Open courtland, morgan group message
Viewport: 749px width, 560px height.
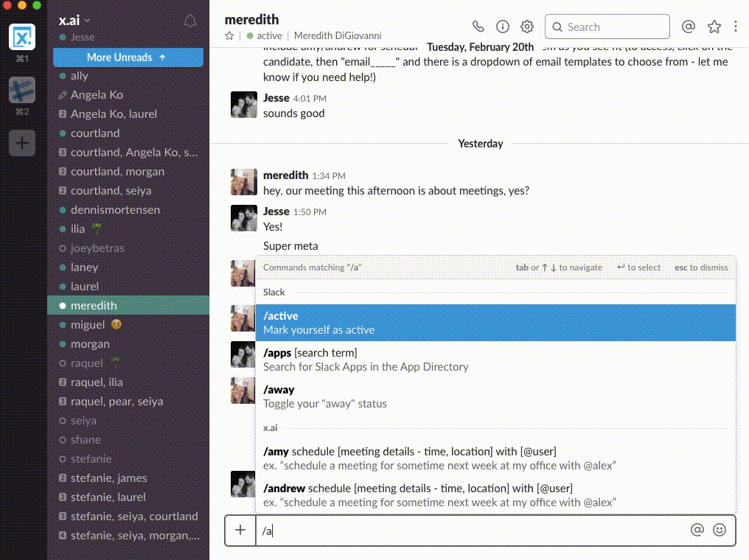[128, 172]
